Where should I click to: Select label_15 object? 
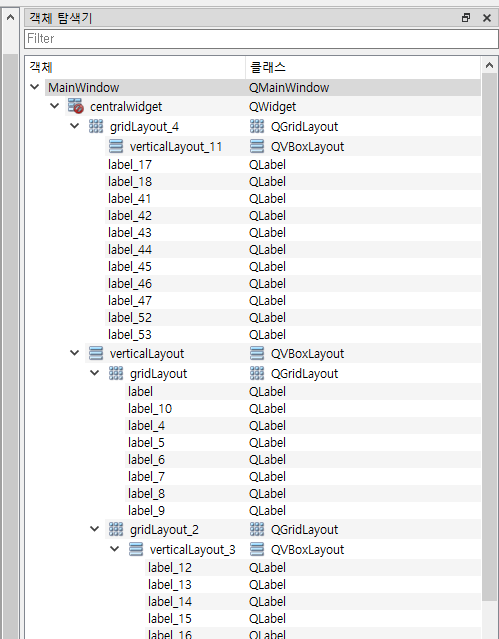[170, 618]
